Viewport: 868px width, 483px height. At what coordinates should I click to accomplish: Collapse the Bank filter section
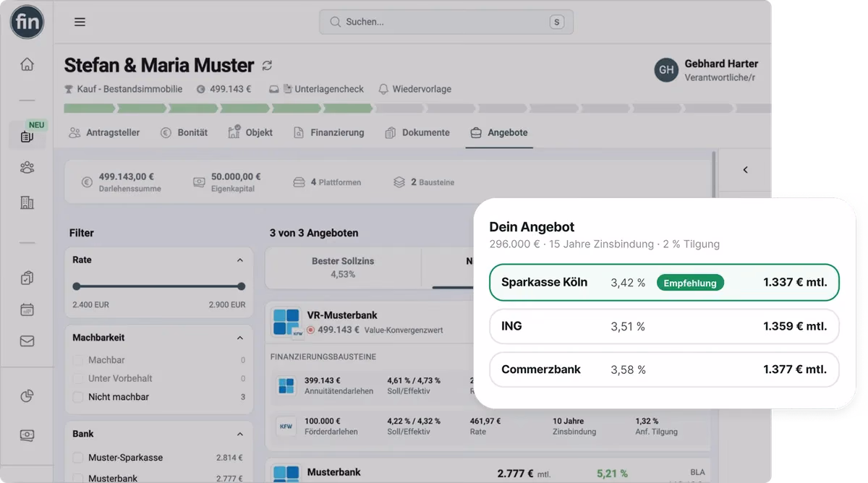coord(240,434)
